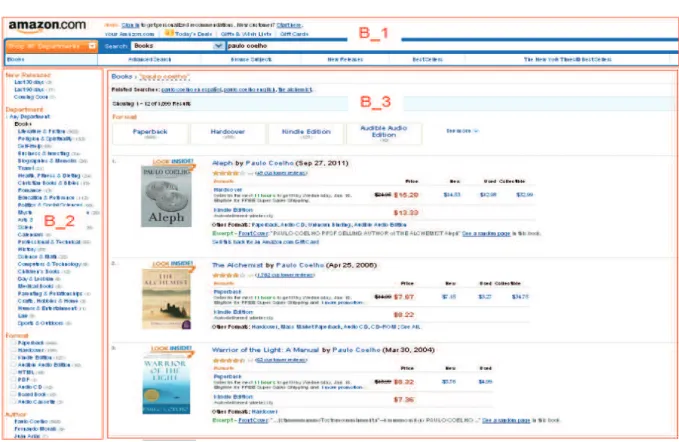This screenshot has width=679, height=442.
Task: Click the Look Inside badge on The Alchemist
Action: click(172, 264)
